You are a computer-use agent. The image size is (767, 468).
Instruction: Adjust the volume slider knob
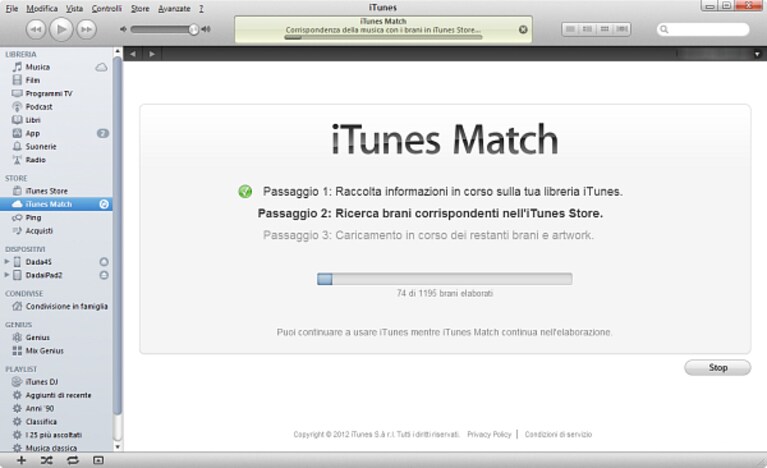(194, 29)
